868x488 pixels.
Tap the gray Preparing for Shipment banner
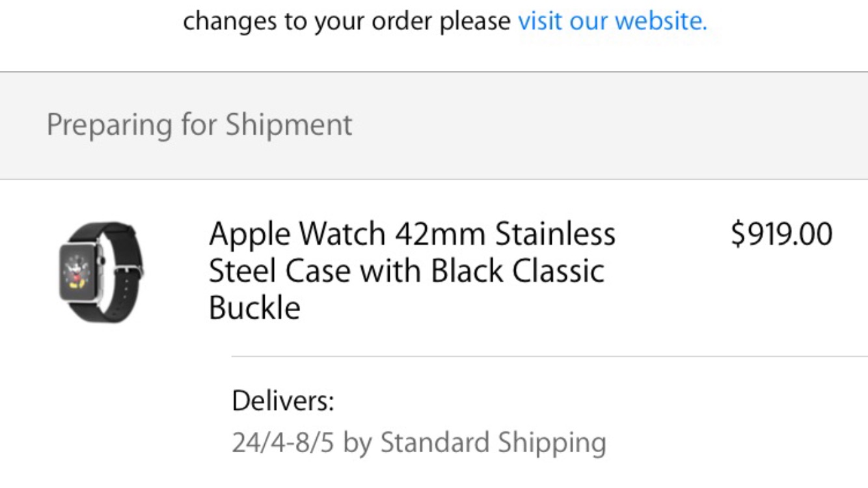click(434, 126)
